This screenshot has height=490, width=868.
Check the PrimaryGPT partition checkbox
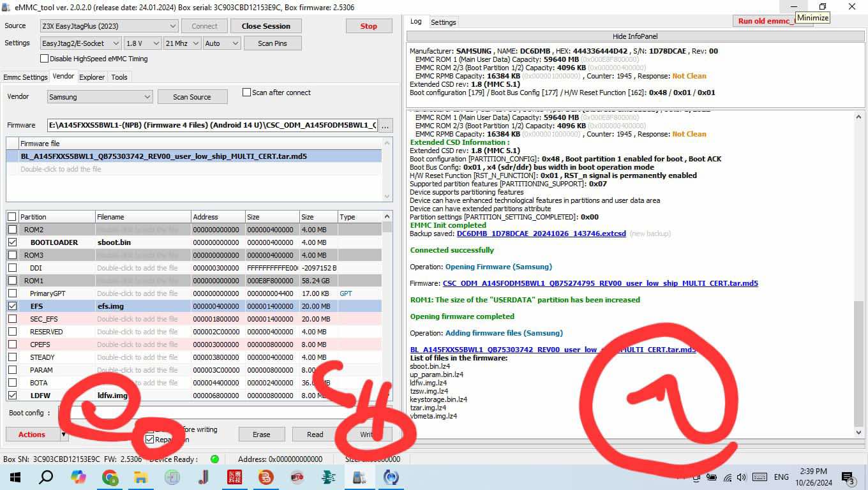[x=12, y=293]
